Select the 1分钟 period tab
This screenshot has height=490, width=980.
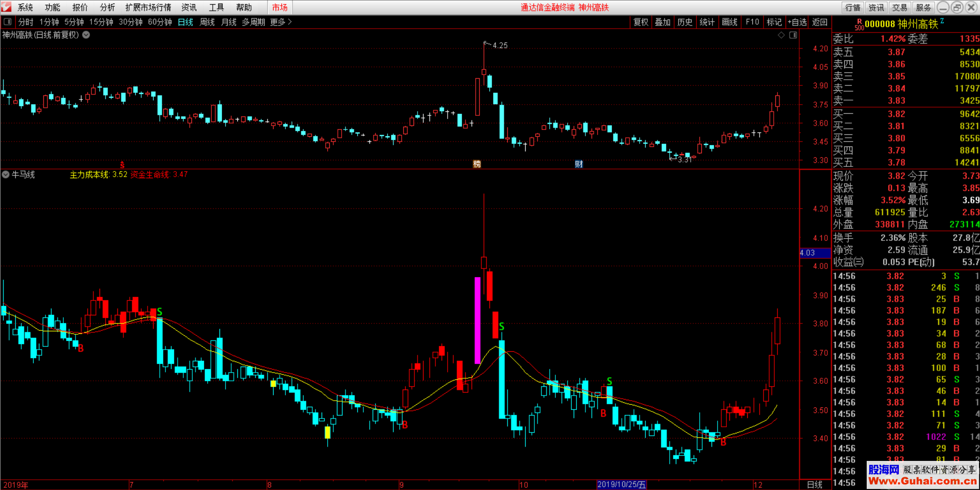coord(50,22)
